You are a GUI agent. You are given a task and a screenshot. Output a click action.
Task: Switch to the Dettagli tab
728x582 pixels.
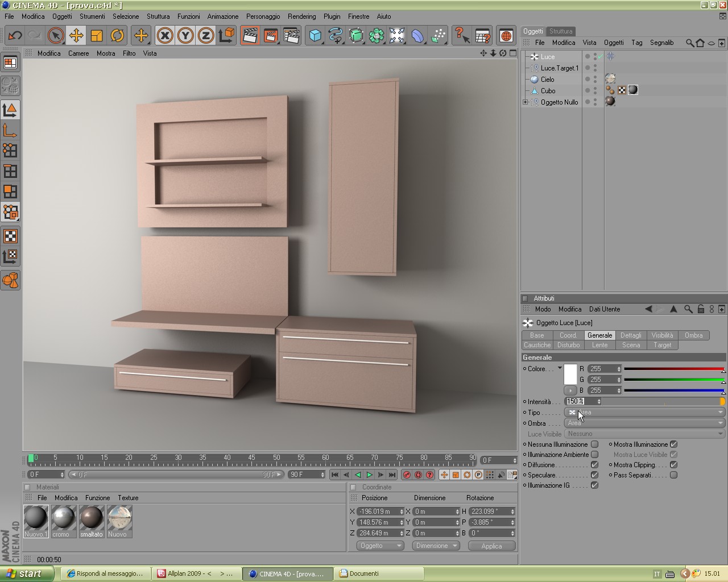(630, 335)
